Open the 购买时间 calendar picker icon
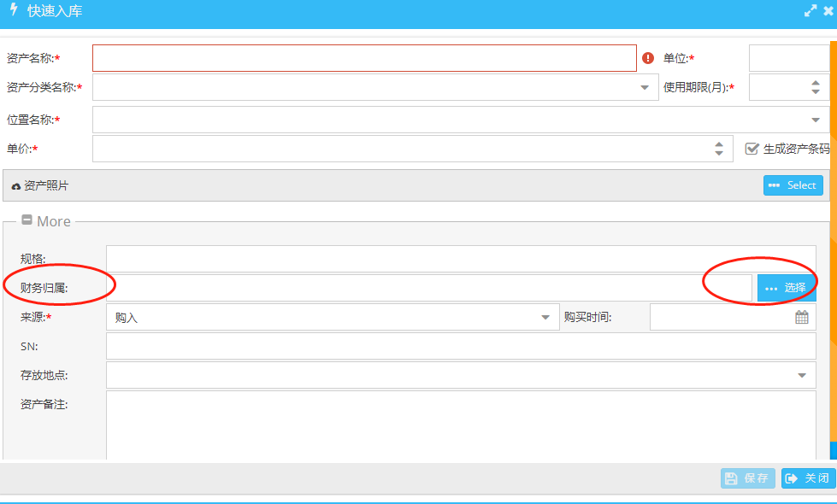The height and width of the screenshot is (504, 837). pyautogui.click(x=802, y=317)
